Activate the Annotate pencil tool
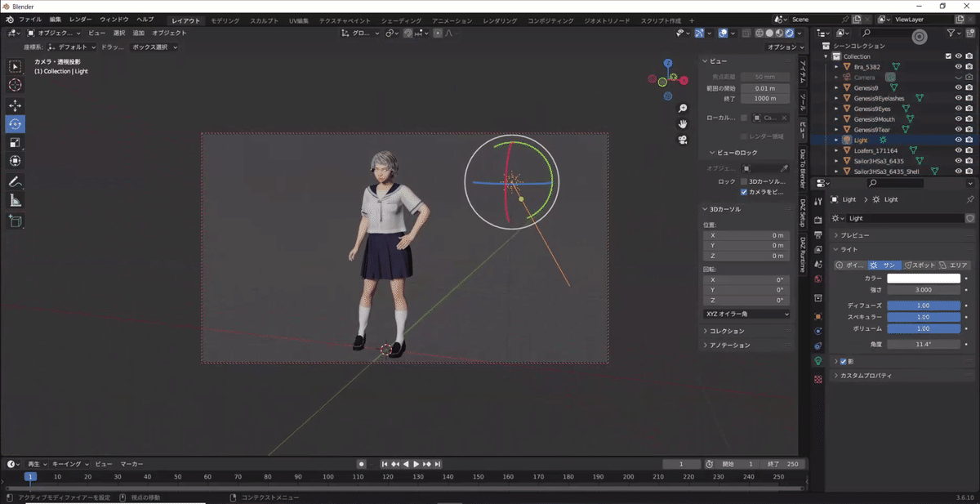 (16, 181)
